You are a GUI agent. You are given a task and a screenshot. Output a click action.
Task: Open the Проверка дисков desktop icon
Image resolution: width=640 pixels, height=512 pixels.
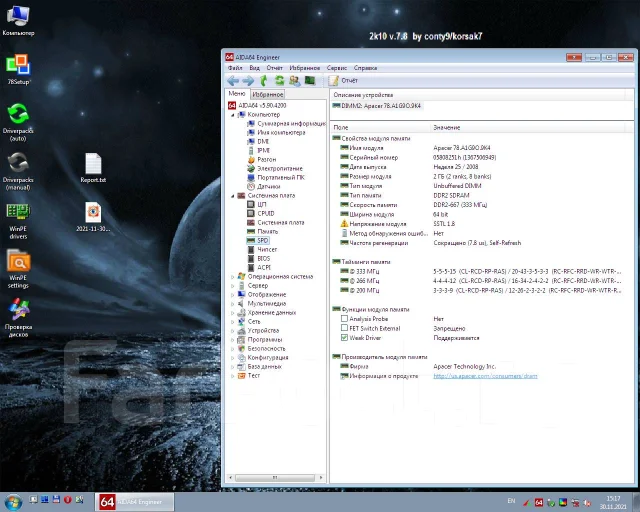tap(18, 318)
